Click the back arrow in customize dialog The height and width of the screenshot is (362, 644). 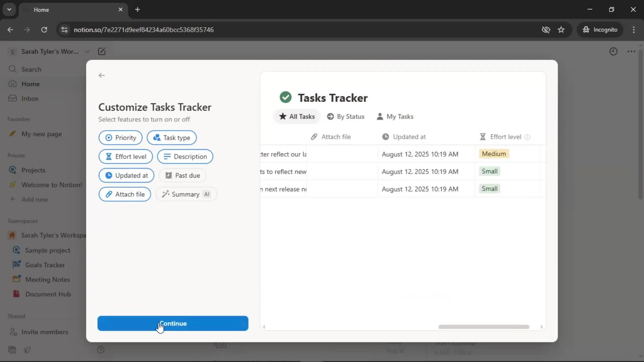102,75
